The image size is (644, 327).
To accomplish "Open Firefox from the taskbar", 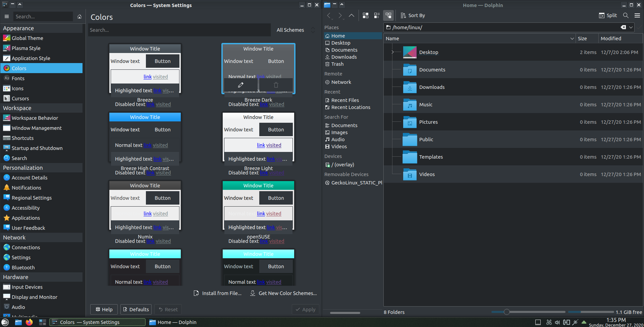I will 29,322.
